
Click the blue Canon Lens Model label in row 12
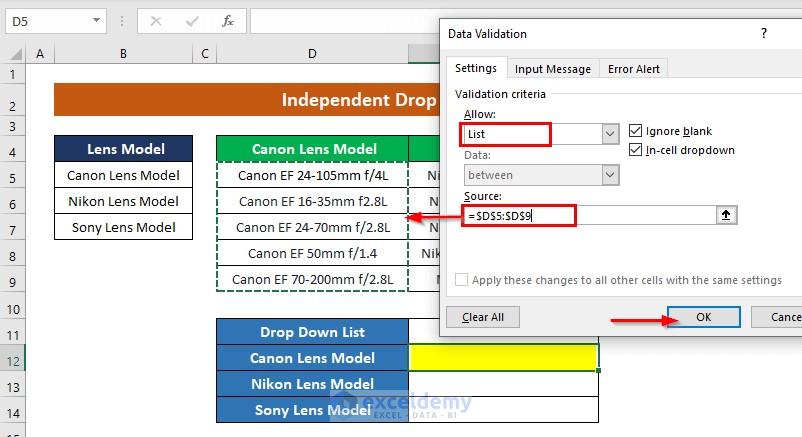(x=313, y=358)
